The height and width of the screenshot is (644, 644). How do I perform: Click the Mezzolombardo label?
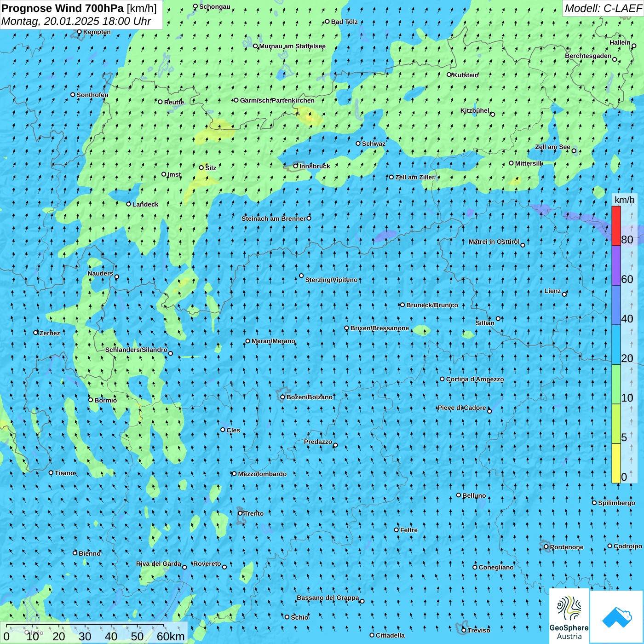262,474
